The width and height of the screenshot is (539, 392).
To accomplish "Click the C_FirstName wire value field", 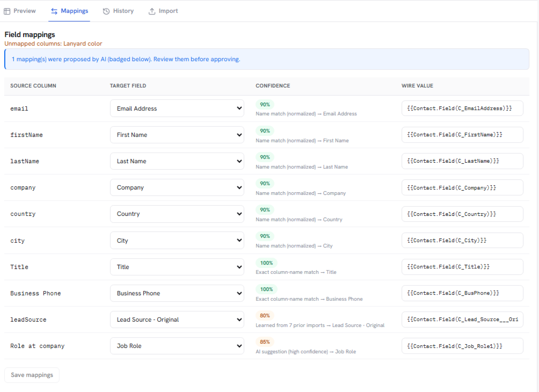I will 462,135.
